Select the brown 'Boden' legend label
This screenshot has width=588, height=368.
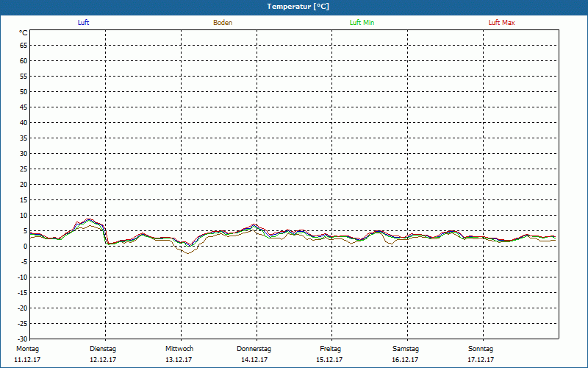click(223, 23)
